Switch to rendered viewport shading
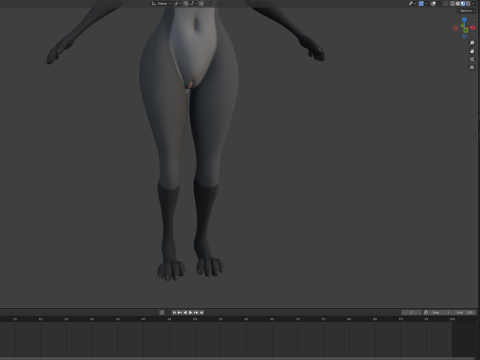This screenshot has height=360, width=480. click(468, 3)
